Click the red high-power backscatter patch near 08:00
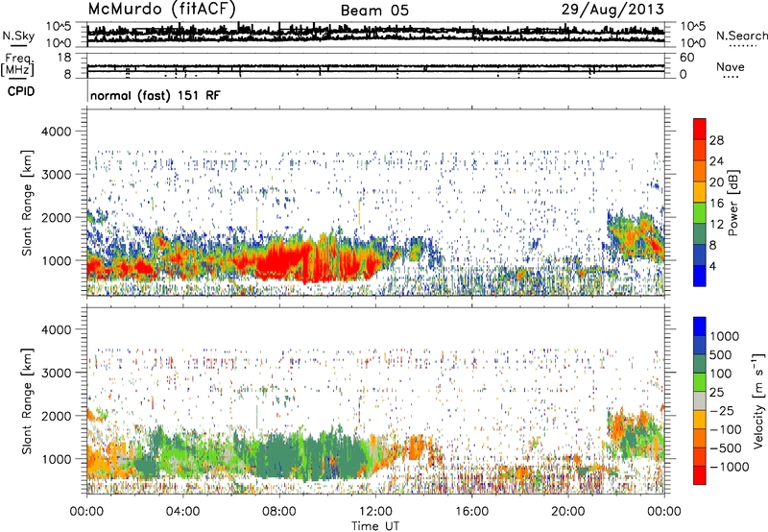This screenshot has height=532, width=768. coord(279,259)
